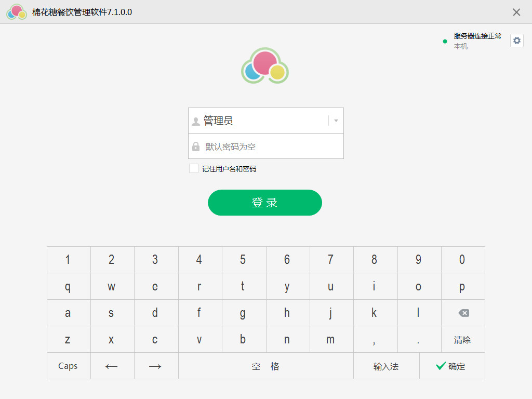
Task: Tap the letter a key
Action: click(69, 313)
